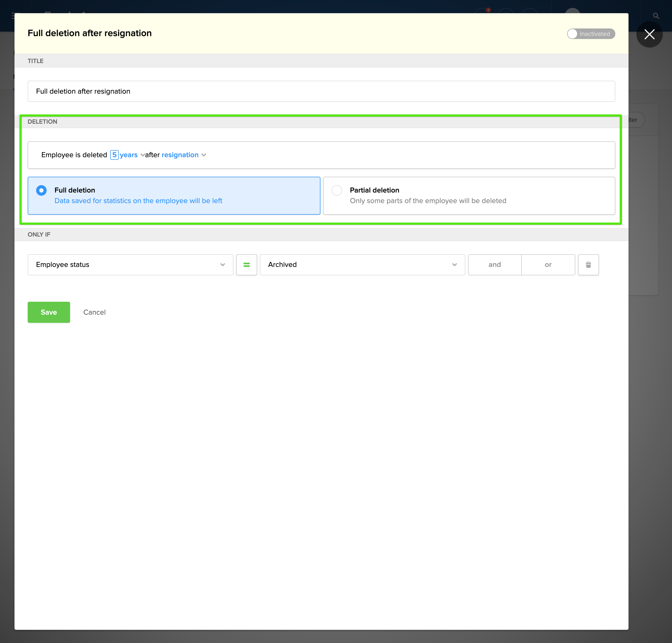
Task: Close the dialog with the X button
Action: point(649,34)
